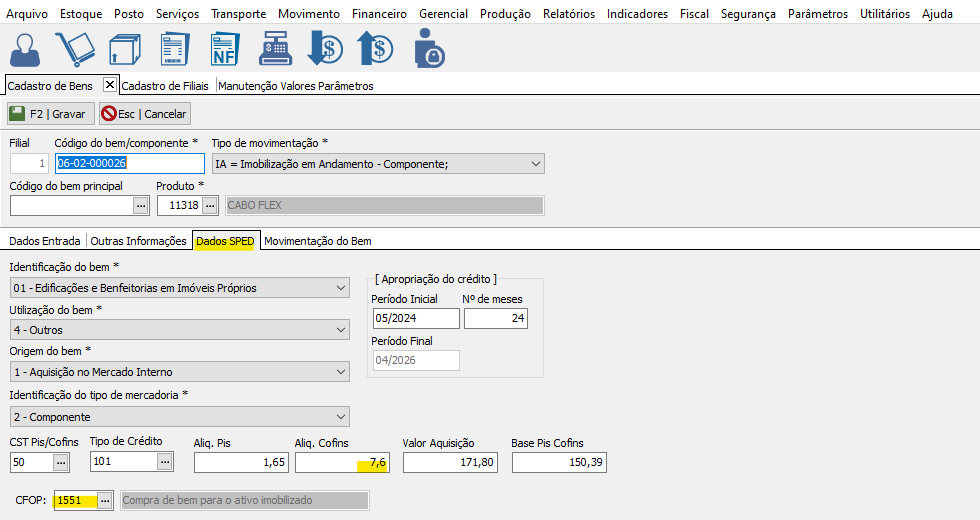Open the Financeiro menu

[x=379, y=14]
